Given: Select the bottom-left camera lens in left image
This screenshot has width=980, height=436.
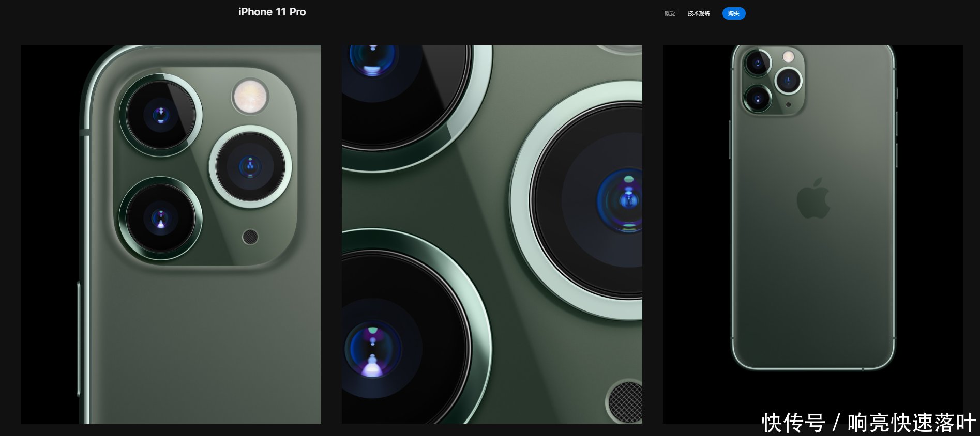Looking at the screenshot, I should tap(161, 218).
